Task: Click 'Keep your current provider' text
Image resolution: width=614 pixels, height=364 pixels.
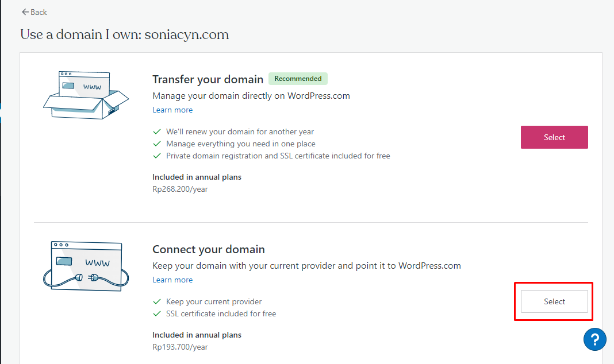Action: [x=214, y=302]
